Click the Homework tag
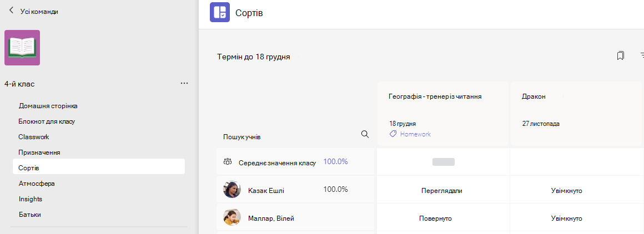 tap(410, 134)
